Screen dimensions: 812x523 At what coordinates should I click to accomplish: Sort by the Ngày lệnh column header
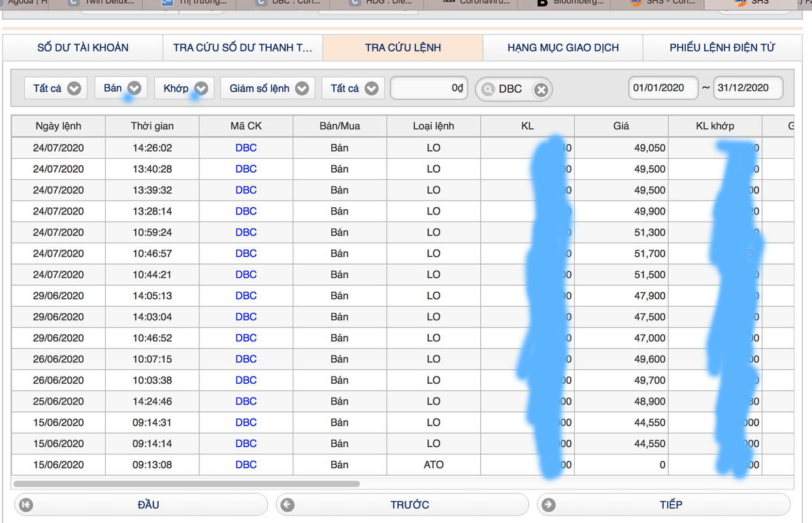click(x=59, y=126)
